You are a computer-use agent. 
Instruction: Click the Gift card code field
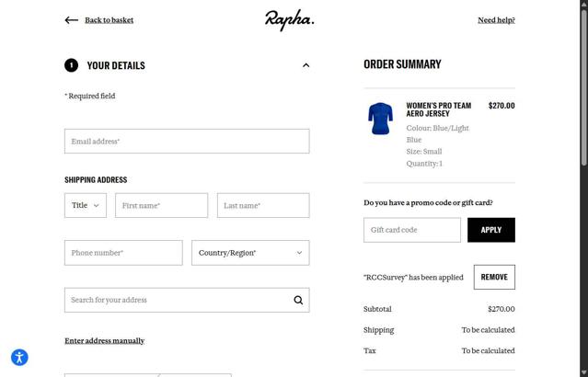tap(412, 230)
